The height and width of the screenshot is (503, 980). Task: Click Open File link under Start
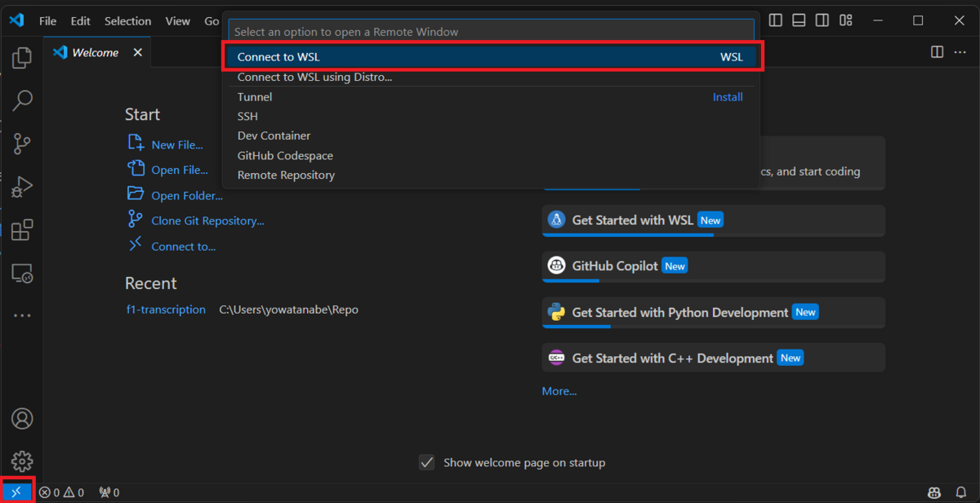coord(168,169)
